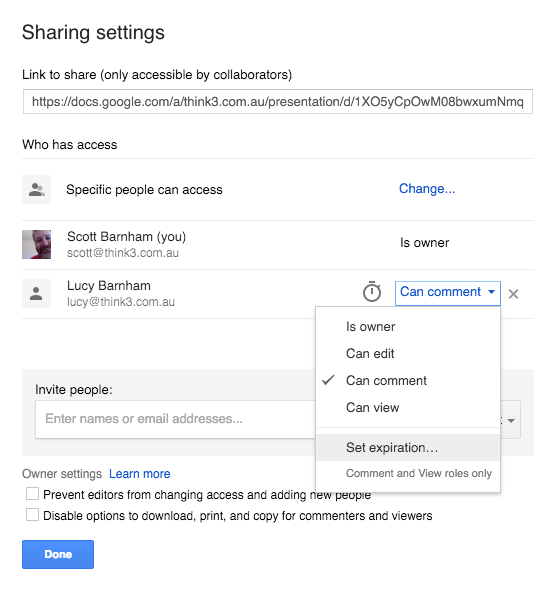
Task: Focus the Invite people email field
Action: (x=176, y=419)
